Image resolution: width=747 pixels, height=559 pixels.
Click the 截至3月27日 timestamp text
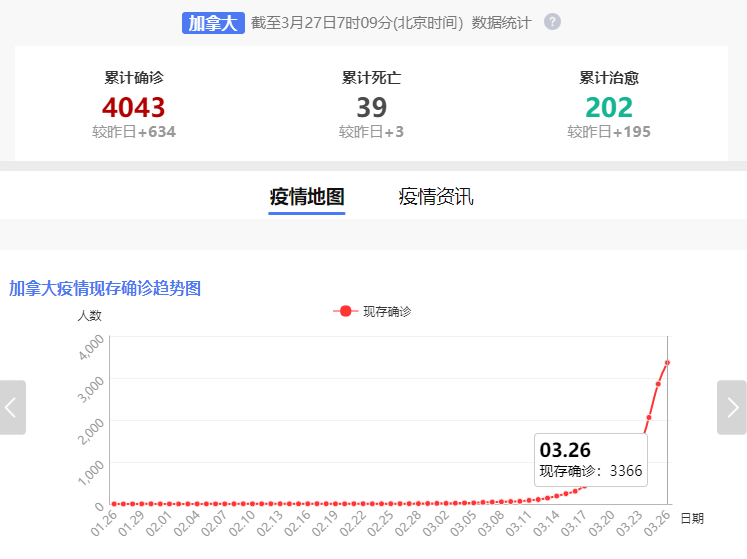(x=390, y=23)
